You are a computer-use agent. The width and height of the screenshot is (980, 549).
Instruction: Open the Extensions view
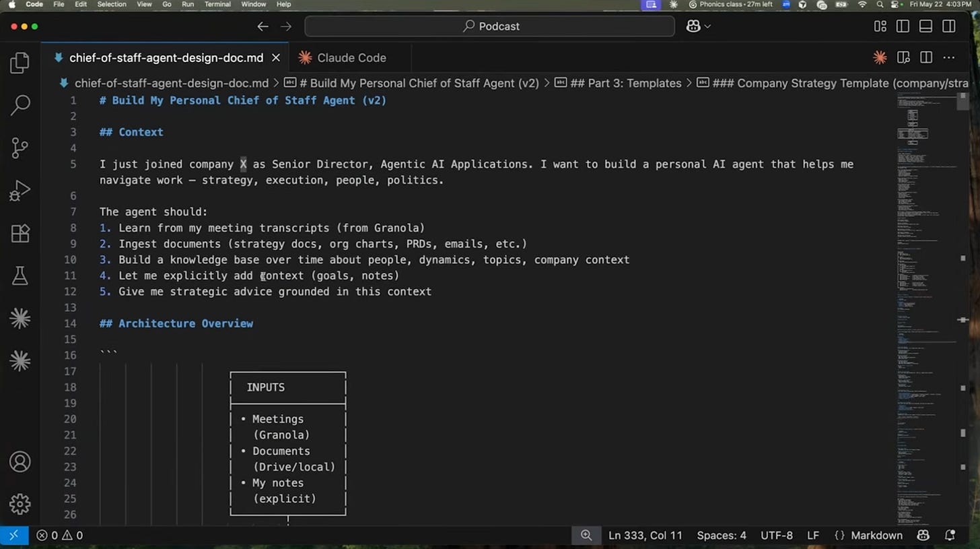tap(20, 234)
